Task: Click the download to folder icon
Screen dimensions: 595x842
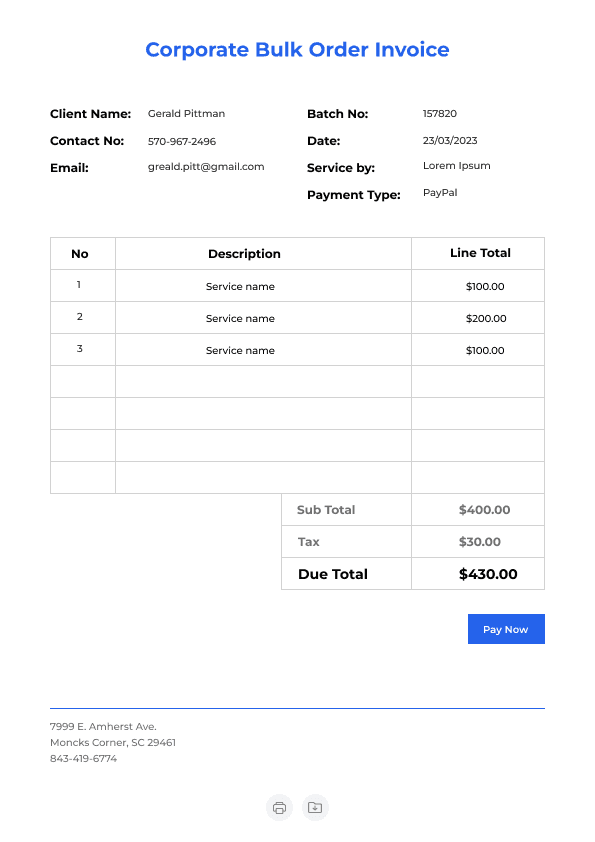Action: pos(315,808)
